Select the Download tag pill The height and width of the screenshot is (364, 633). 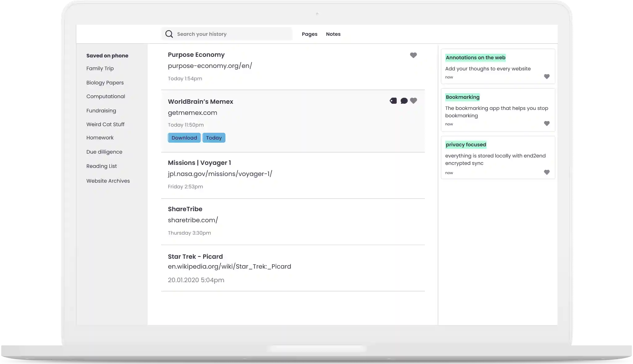click(184, 138)
